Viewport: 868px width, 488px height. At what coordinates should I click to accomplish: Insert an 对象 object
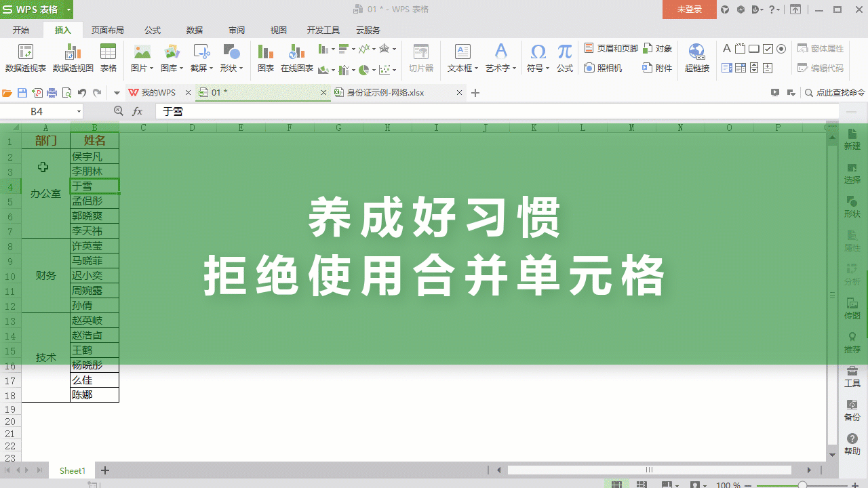[x=658, y=49]
